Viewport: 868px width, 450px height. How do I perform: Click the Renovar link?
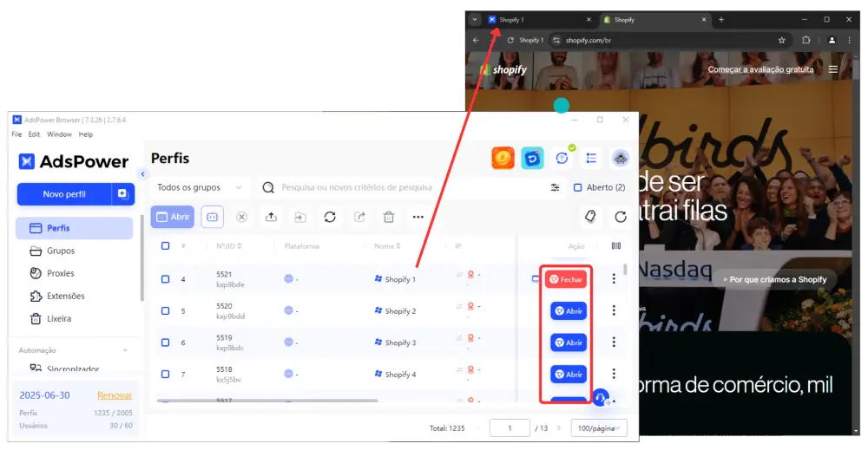(115, 395)
